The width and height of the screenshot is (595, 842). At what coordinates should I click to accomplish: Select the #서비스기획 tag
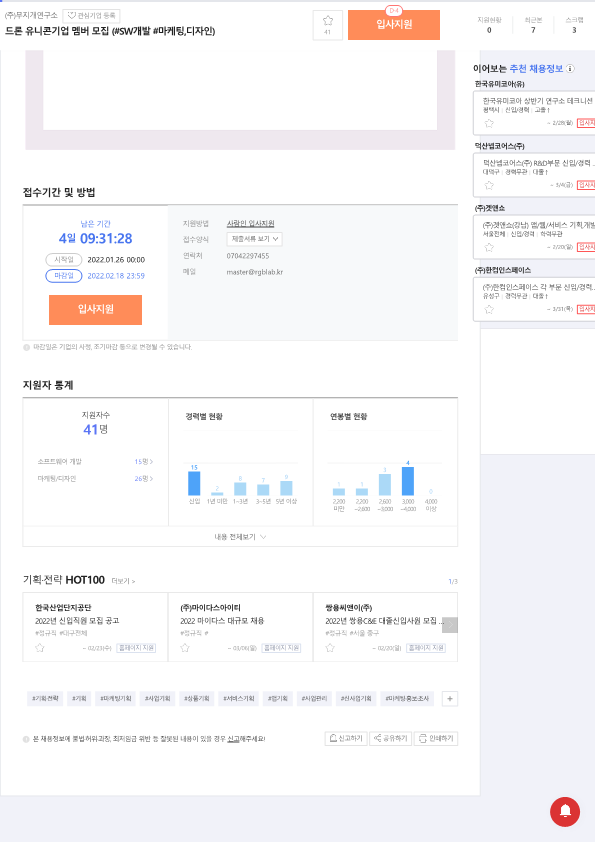(x=239, y=699)
